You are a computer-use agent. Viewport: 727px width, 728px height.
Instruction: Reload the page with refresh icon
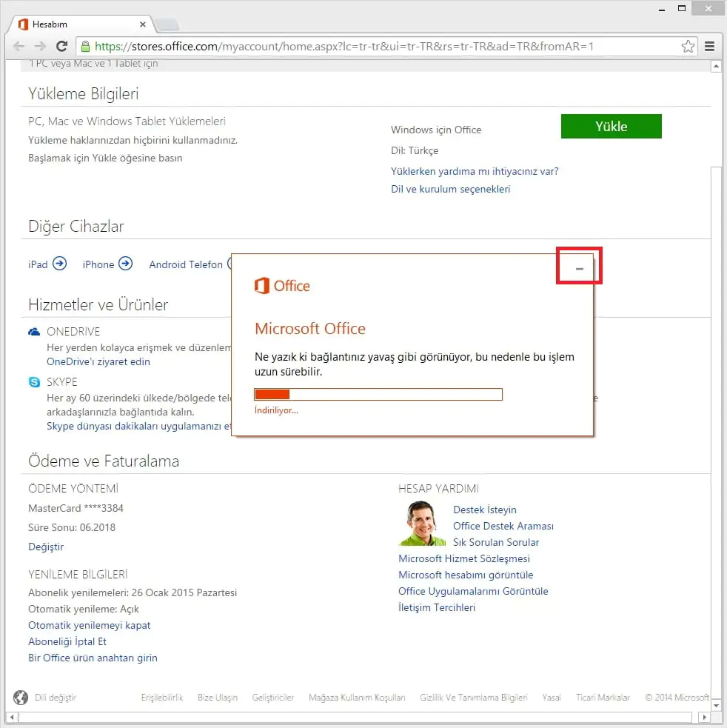(61, 47)
